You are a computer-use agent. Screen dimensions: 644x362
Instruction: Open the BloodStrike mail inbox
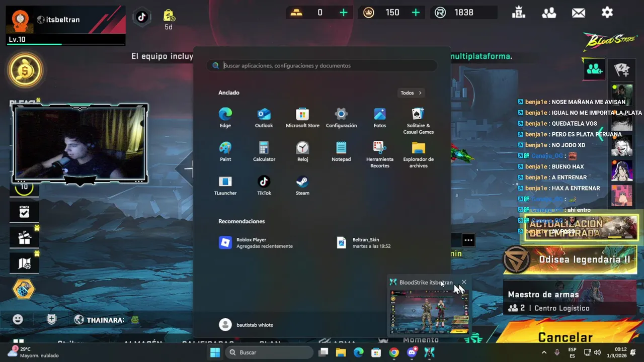pos(579,13)
